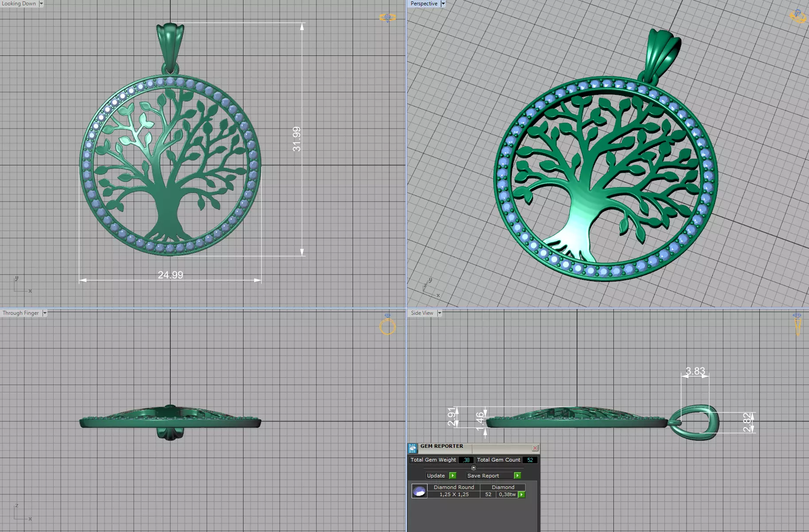Open the Side View viewport dropdown
The width and height of the screenshot is (809, 532).
(440, 313)
